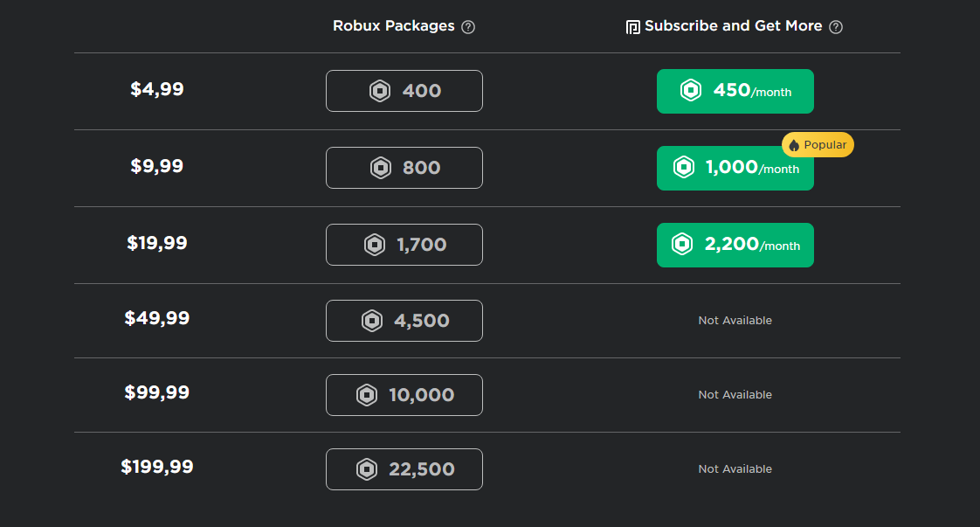
Task: Click the Robux icon in the 450/month subscription
Action: pos(691,90)
